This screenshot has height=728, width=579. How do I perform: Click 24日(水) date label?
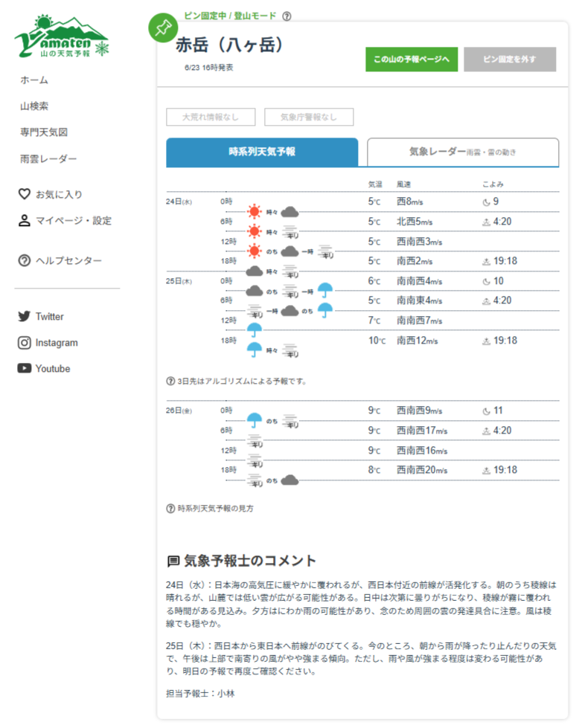(179, 202)
